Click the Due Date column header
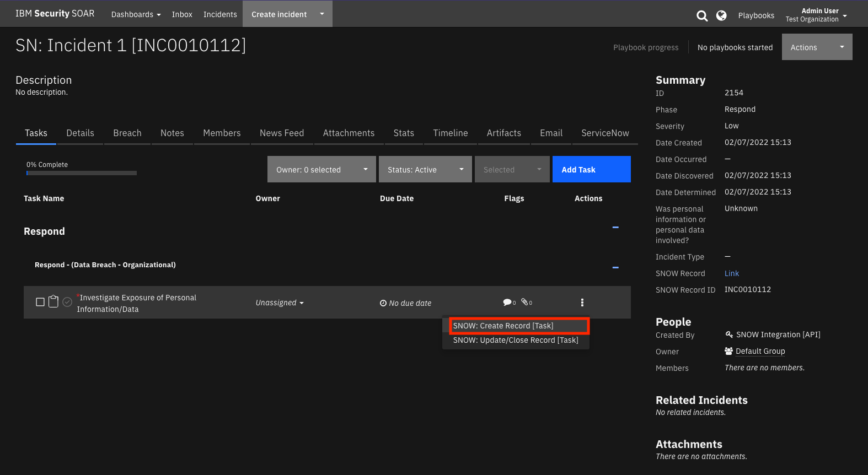Screen dimensions: 868x475 click(x=397, y=198)
